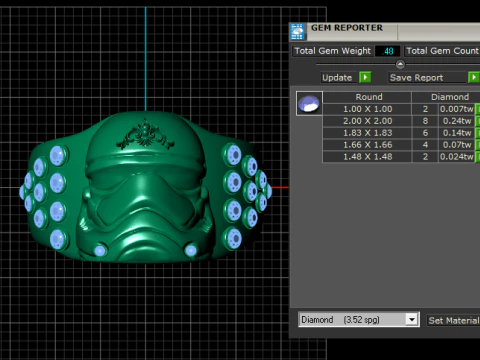Screen dimensions: 480x360
Task: Click the Total Gem Weight value .48
Action: (387, 51)
